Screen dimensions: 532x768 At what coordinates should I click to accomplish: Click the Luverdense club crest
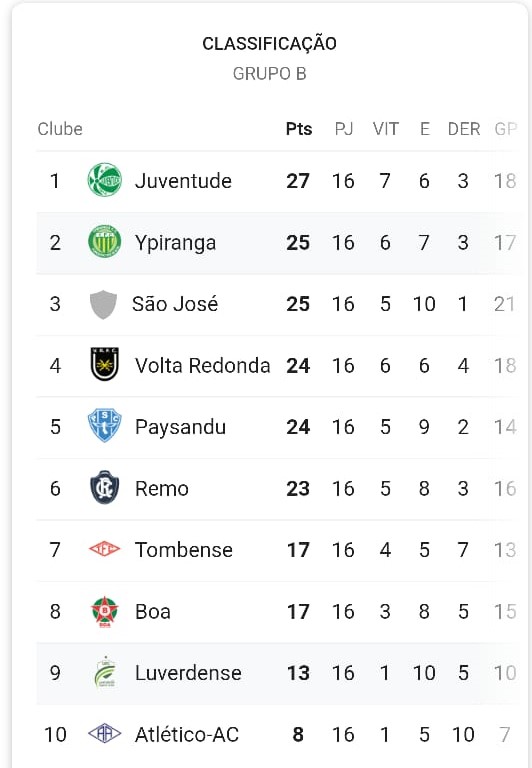coord(105,672)
